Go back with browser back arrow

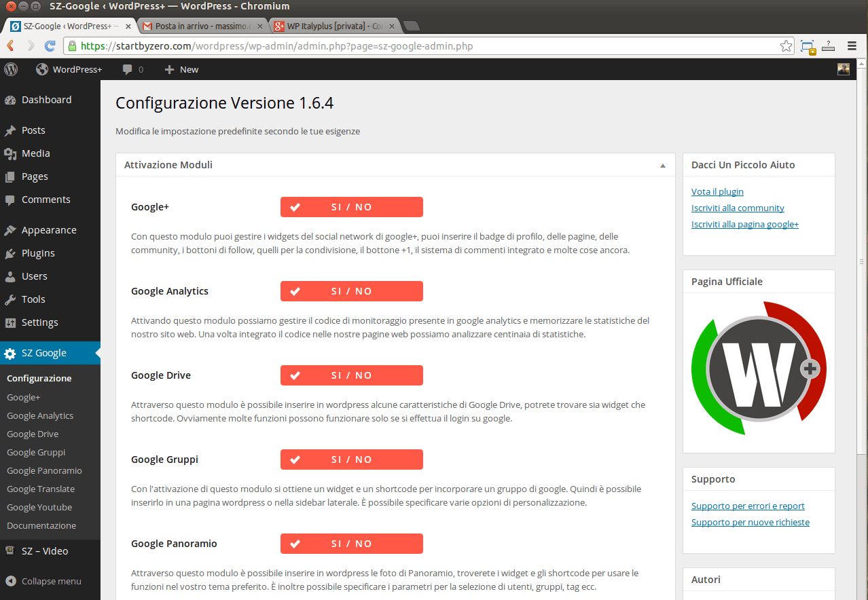[x=11, y=46]
